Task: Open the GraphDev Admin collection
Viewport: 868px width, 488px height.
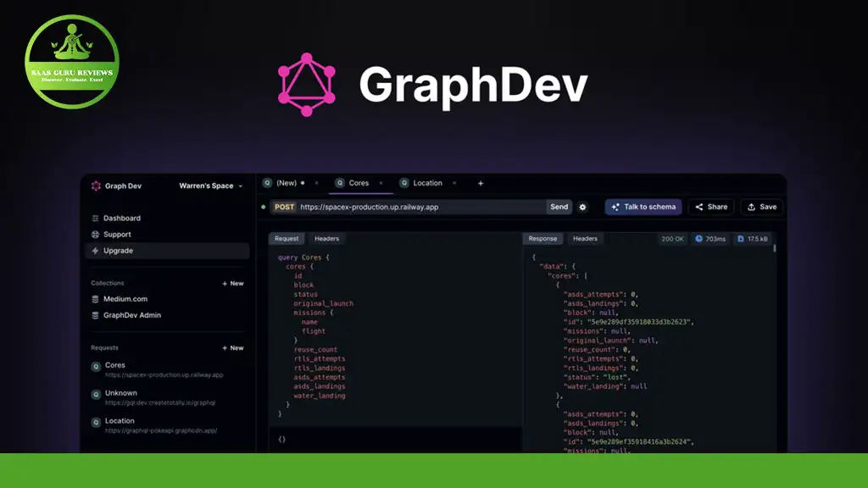Action: point(131,315)
